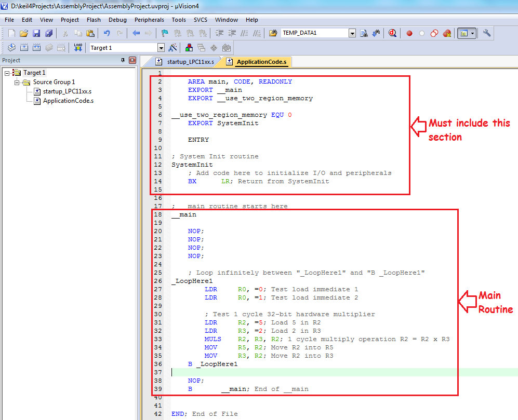Open the Edit menu
This screenshot has height=420, width=518.
pyautogui.click(x=27, y=20)
